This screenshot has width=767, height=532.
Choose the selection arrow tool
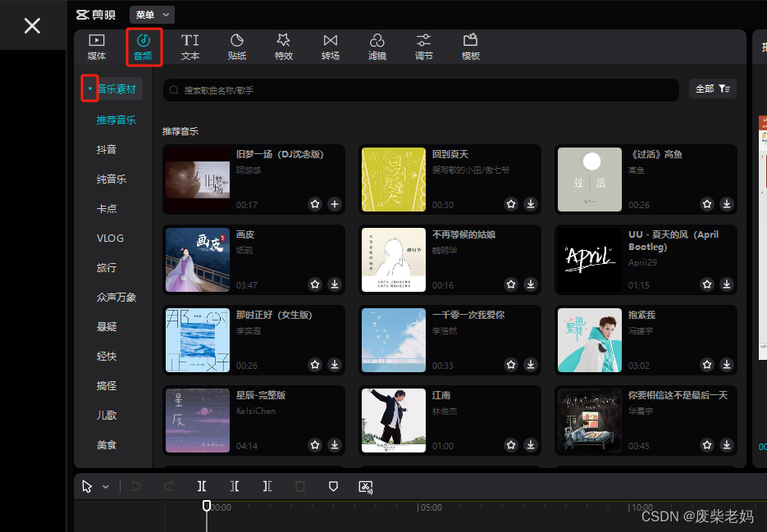(88, 487)
